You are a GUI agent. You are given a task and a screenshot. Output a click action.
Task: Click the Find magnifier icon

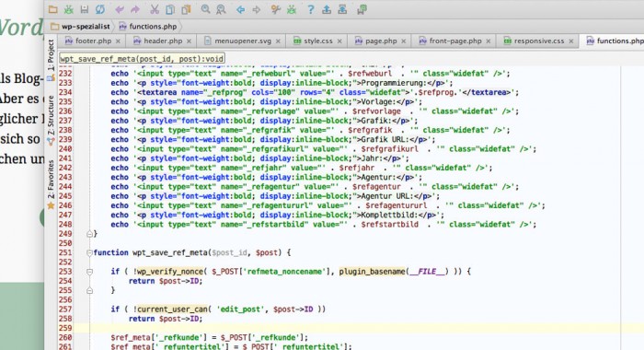pyautogui.click(x=205, y=9)
